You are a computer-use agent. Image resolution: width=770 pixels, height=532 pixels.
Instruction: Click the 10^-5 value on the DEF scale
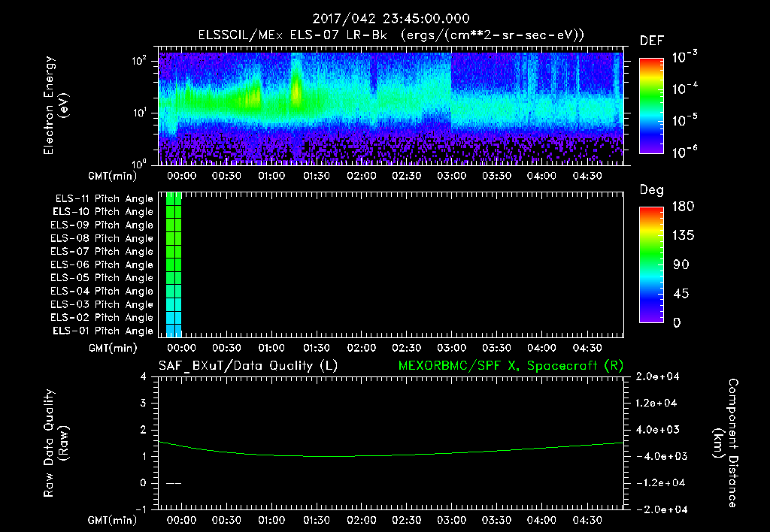click(x=685, y=119)
